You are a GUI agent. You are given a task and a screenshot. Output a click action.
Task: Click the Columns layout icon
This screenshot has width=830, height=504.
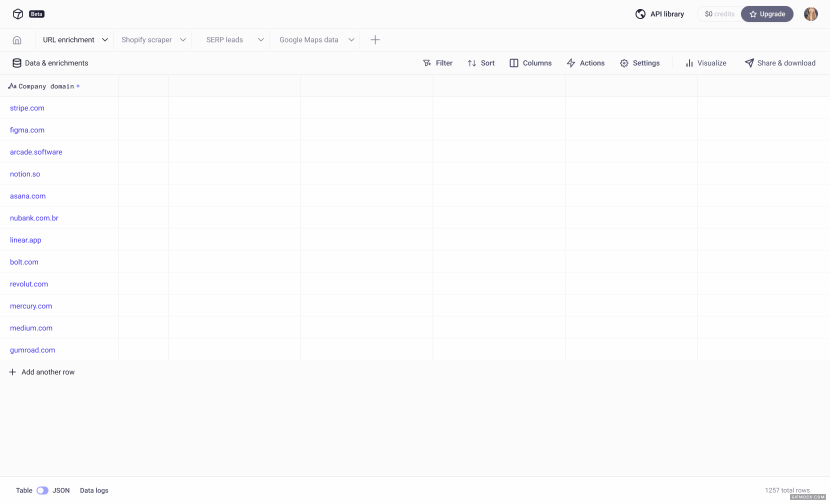click(x=514, y=63)
